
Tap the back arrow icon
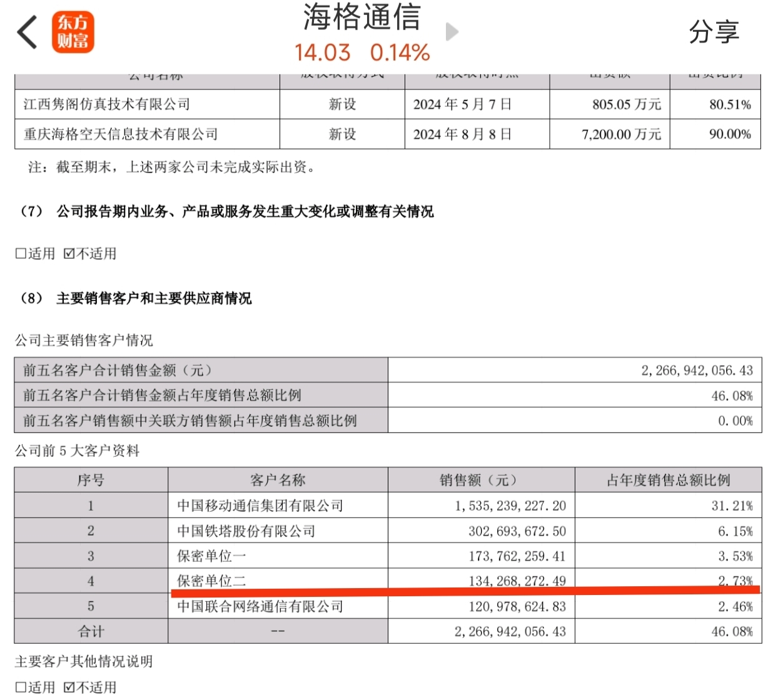27,32
